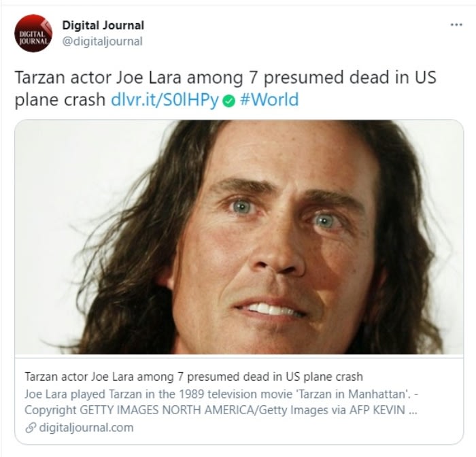This screenshot has width=476, height=457.
Task: Visit the @digitaljournal handle profile
Action: (102, 41)
